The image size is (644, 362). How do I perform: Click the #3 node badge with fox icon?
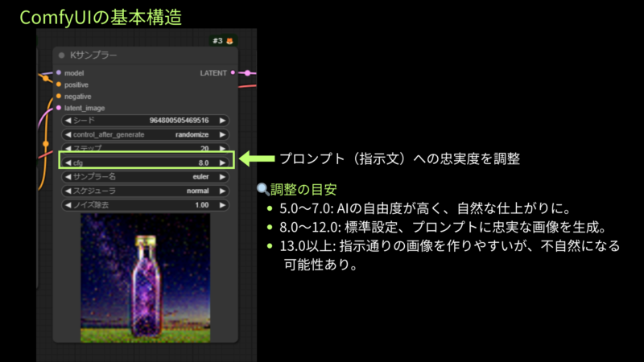[223, 41]
